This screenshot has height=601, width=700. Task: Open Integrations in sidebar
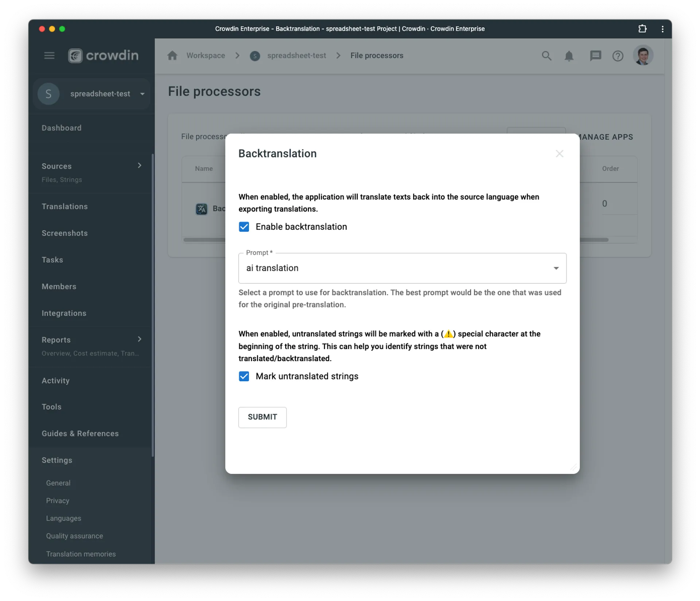(64, 313)
